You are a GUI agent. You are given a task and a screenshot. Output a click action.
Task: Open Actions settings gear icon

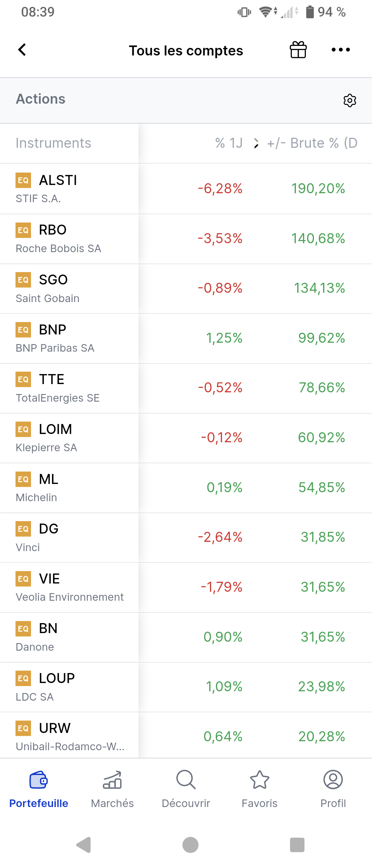tap(350, 100)
